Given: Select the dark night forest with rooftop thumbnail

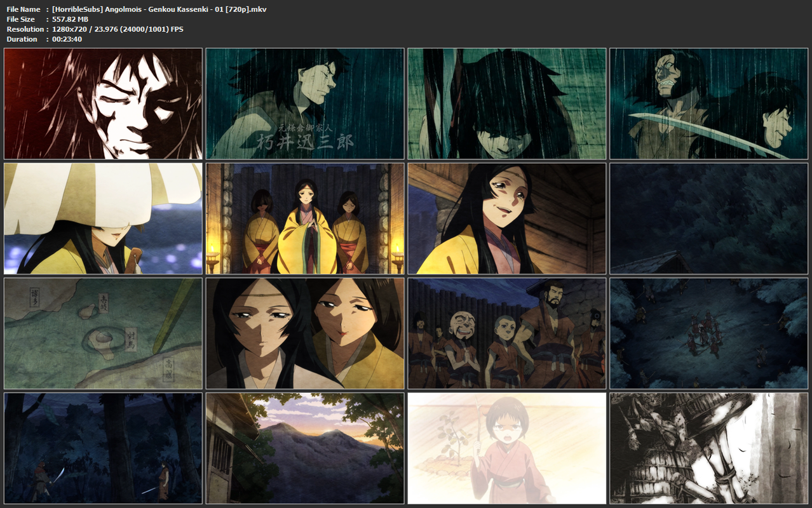Looking at the screenshot, I should pos(709,218).
